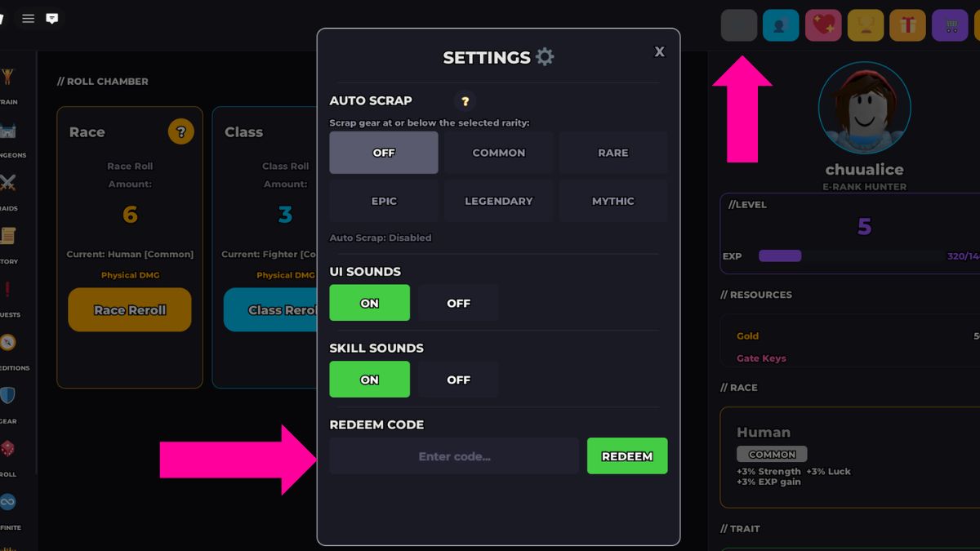Open the trophy achievements icon at top right
The height and width of the screenshot is (551, 980).
tap(865, 24)
